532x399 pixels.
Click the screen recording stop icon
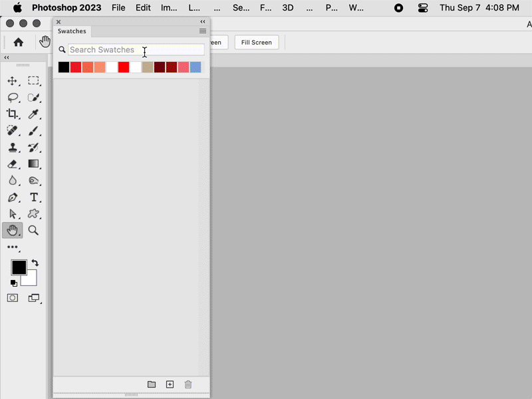pyautogui.click(x=398, y=7)
